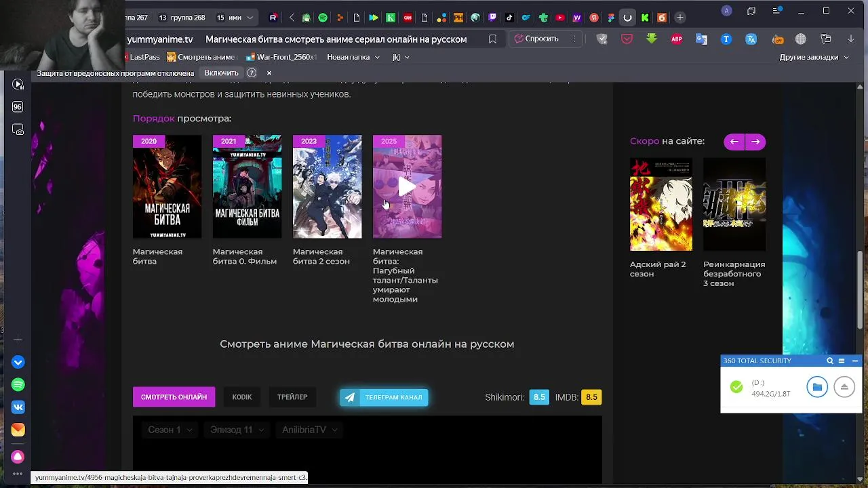The width and height of the screenshot is (868, 488).
Task: Click eject drive icon in 360 popup
Action: (844, 387)
